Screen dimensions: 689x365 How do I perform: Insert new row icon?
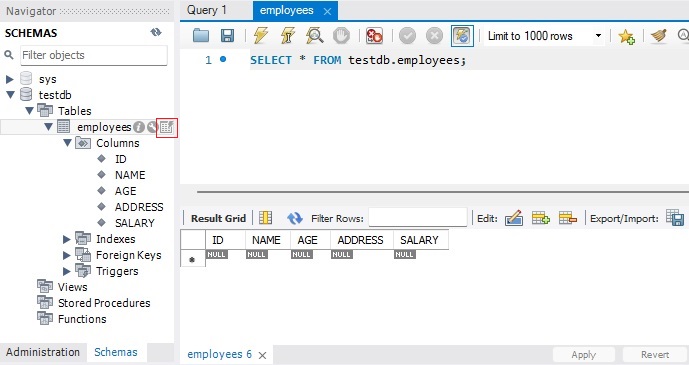[x=541, y=218]
